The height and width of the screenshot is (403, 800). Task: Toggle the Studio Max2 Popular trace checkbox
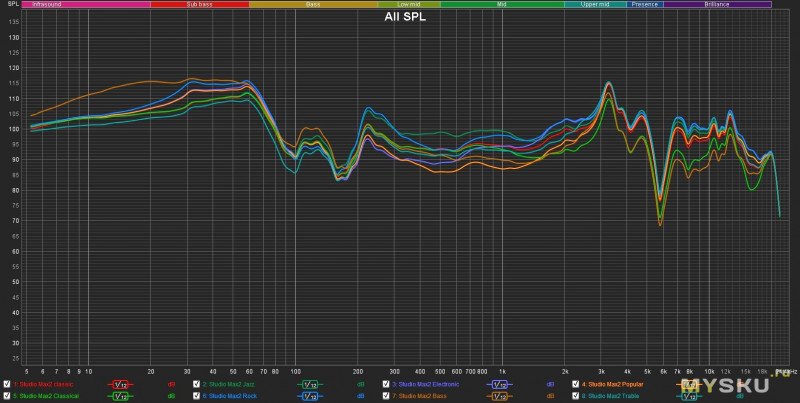[576, 385]
